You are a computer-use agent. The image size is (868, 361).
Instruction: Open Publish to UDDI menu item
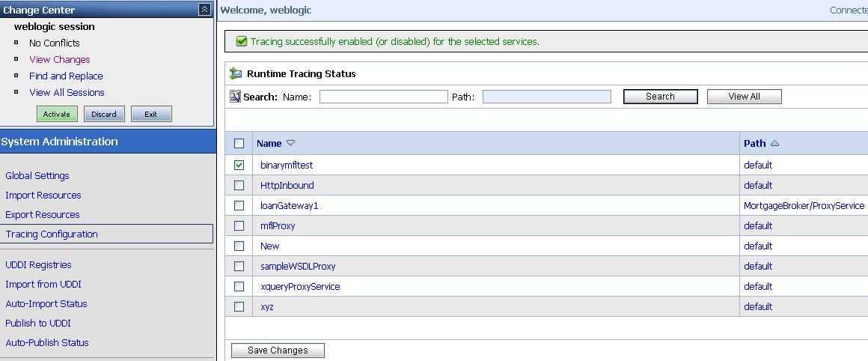click(x=38, y=323)
